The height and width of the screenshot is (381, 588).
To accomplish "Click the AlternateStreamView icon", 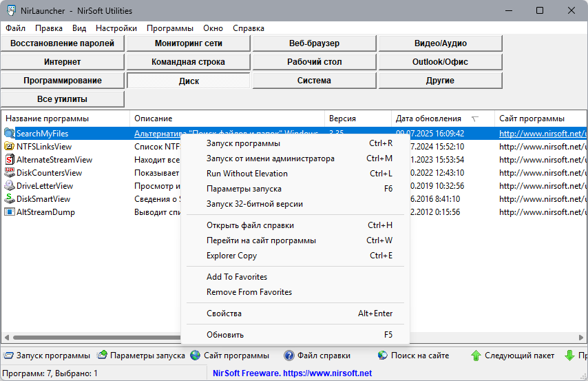I will (10, 160).
